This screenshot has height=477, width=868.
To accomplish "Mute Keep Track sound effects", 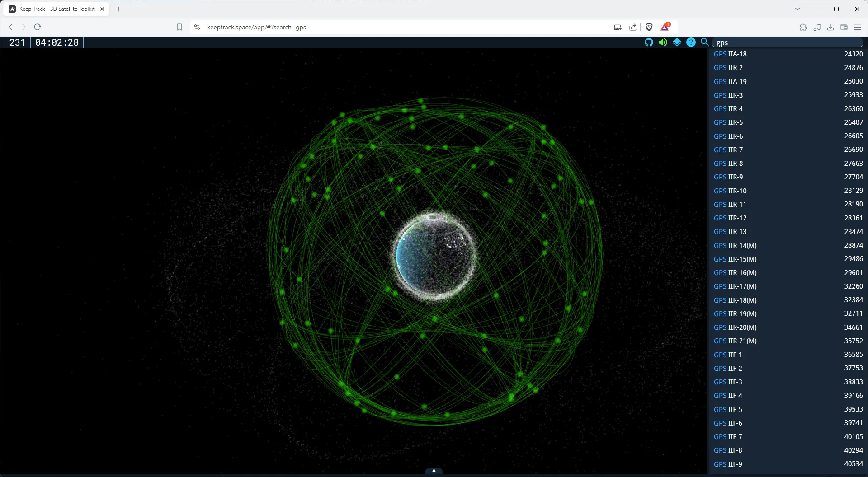I will pyautogui.click(x=663, y=42).
